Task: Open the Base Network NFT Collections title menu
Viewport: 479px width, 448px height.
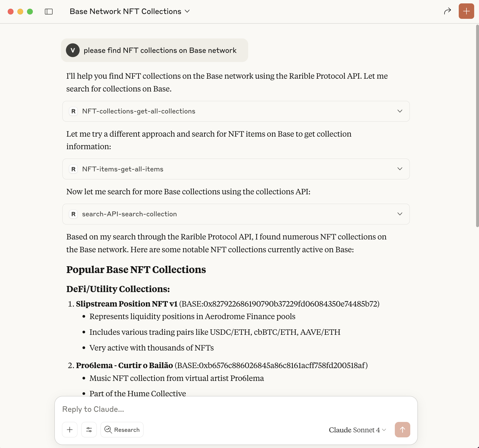Action: 130,11
